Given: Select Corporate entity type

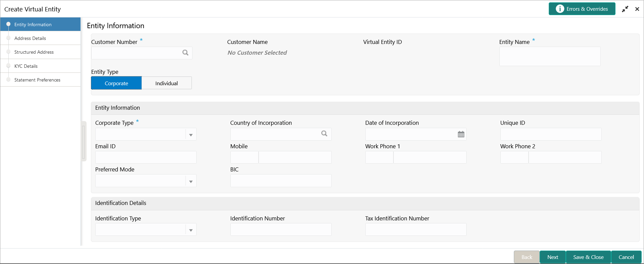Looking at the screenshot, I should click(116, 83).
